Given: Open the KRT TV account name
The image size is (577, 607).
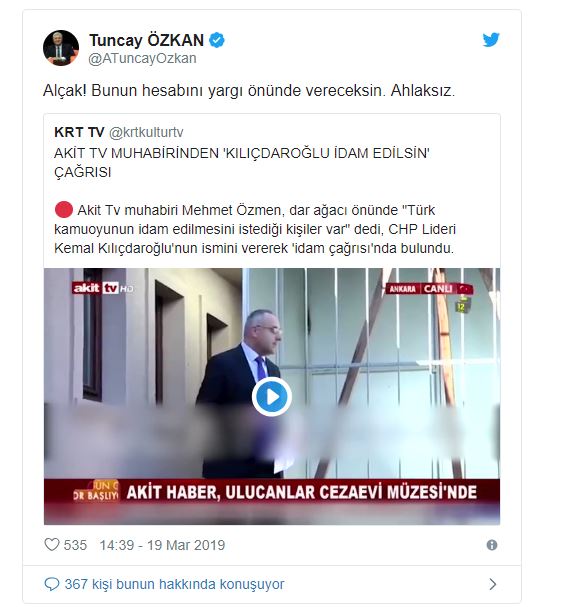Looking at the screenshot, I should coord(79,132).
